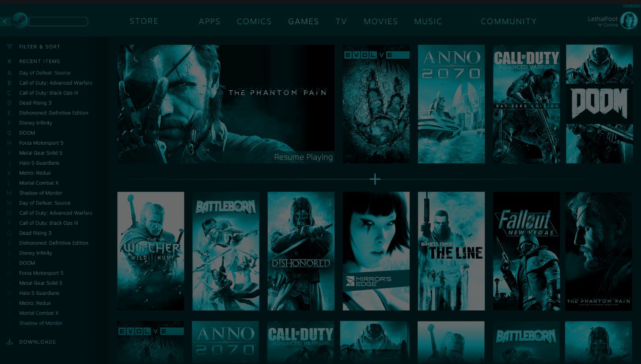
Task: Select Call of Duty: Advanced Warfare in row B
Action: 56,83
